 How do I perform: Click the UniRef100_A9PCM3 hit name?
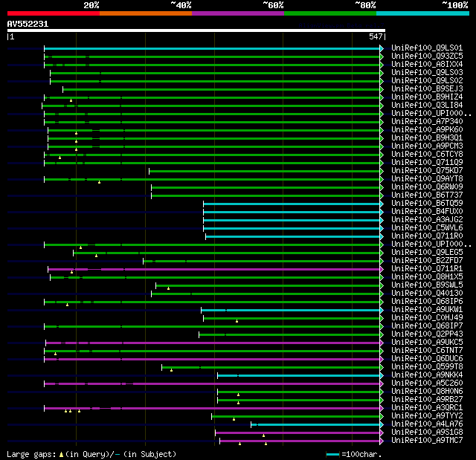pos(427,146)
